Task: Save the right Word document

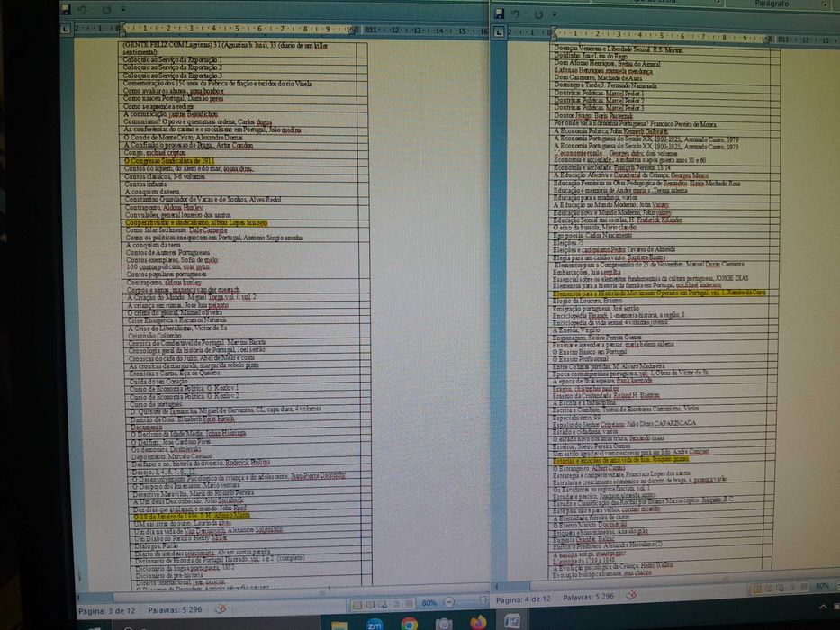Action: (500, 13)
